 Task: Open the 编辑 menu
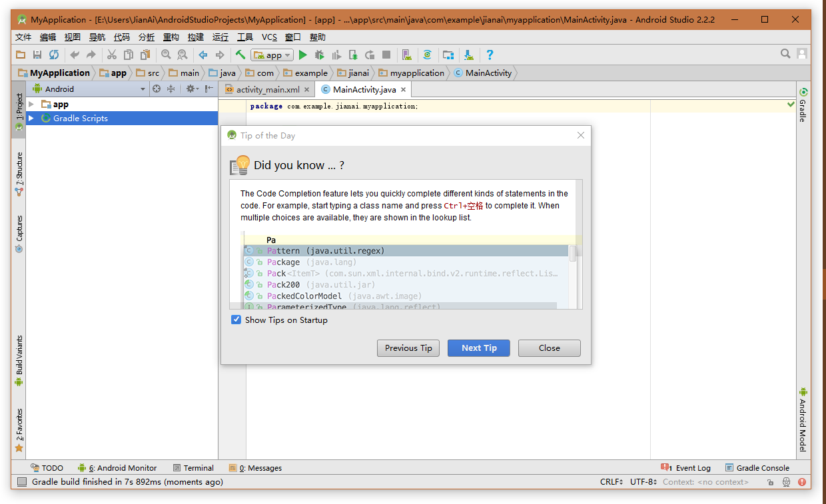(x=48, y=37)
